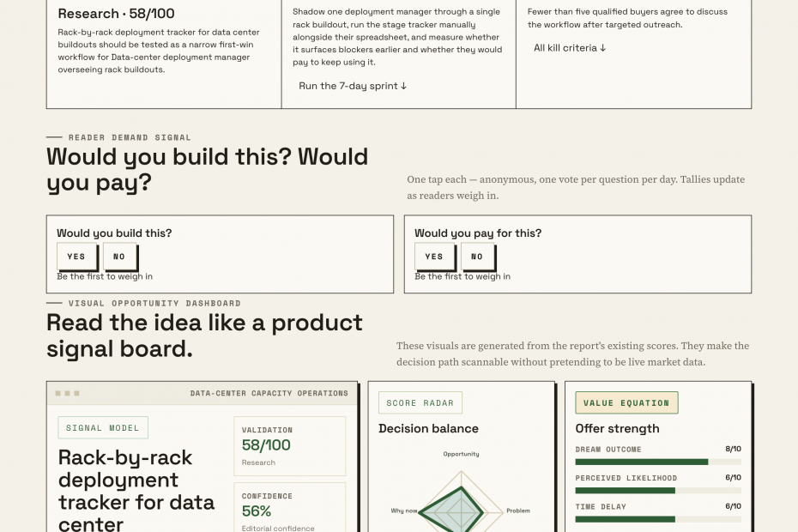This screenshot has width=798, height=532.
Task: Select the SIGNAL MODEL tag
Action: tap(103, 427)
